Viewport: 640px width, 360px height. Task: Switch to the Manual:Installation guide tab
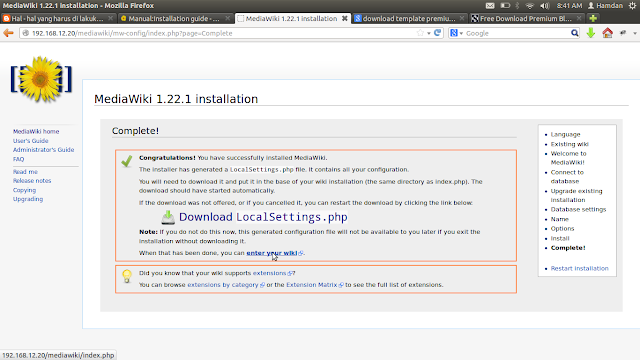(176, 18)
